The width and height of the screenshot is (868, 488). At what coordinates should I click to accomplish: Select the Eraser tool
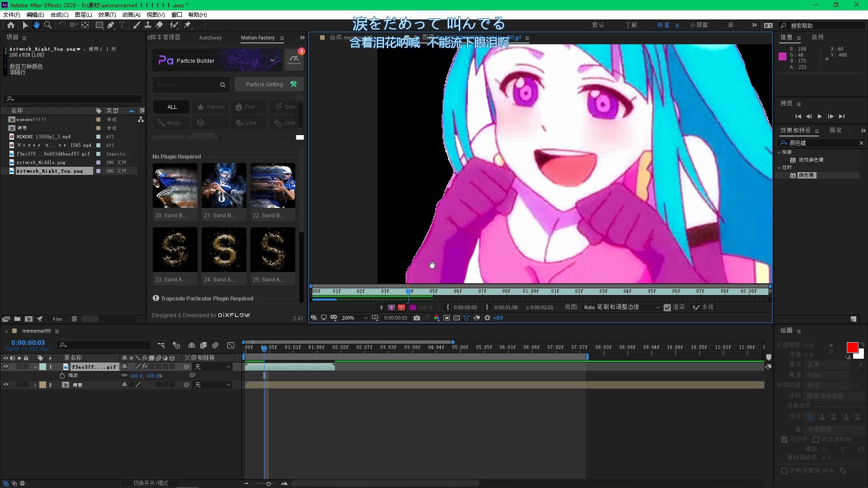(160, 25)
